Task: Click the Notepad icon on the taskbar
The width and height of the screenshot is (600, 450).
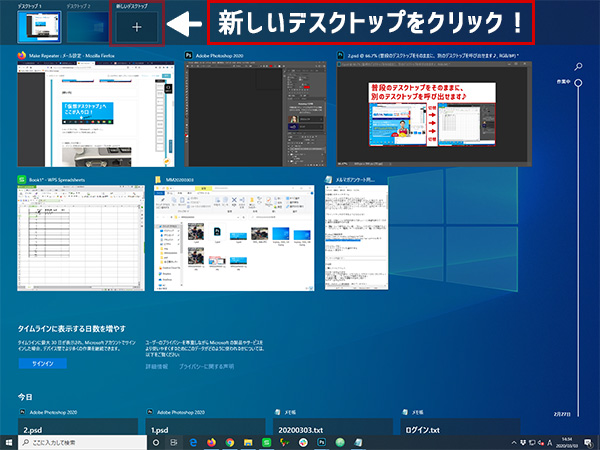Action: (358, 442)
